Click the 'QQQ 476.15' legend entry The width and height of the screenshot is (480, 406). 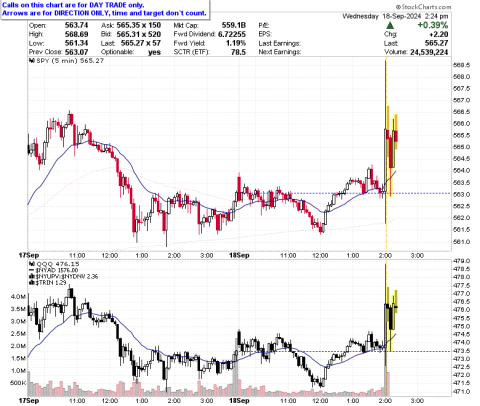pyautogui.click(x=57, y=264)
